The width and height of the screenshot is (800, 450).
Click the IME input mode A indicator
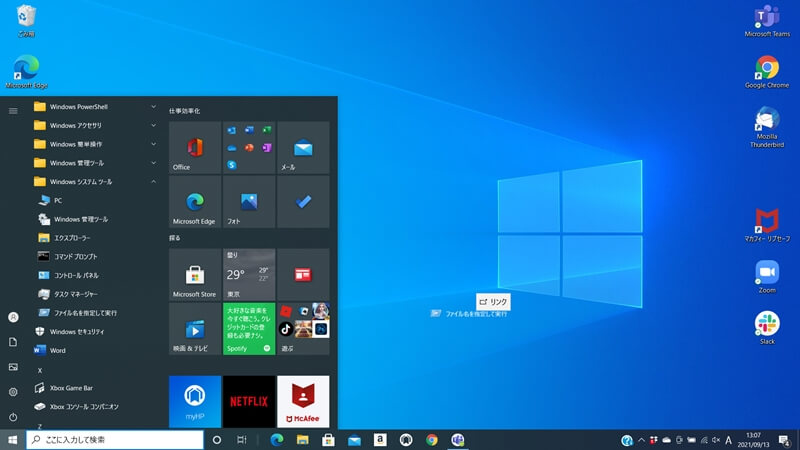729,440
